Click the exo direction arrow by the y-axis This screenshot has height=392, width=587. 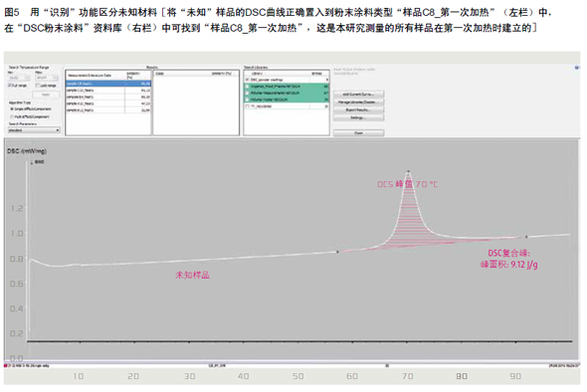coord(32,162)
